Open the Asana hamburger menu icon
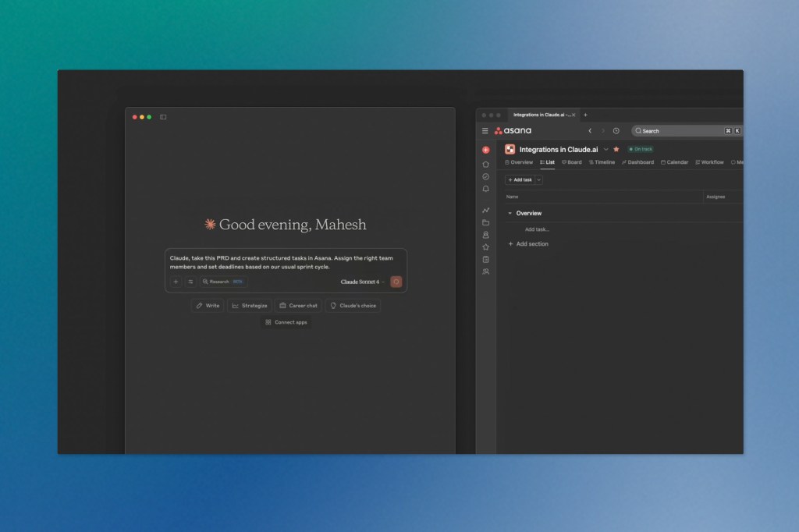The image size is (799, 532). [x=485, y=131]
